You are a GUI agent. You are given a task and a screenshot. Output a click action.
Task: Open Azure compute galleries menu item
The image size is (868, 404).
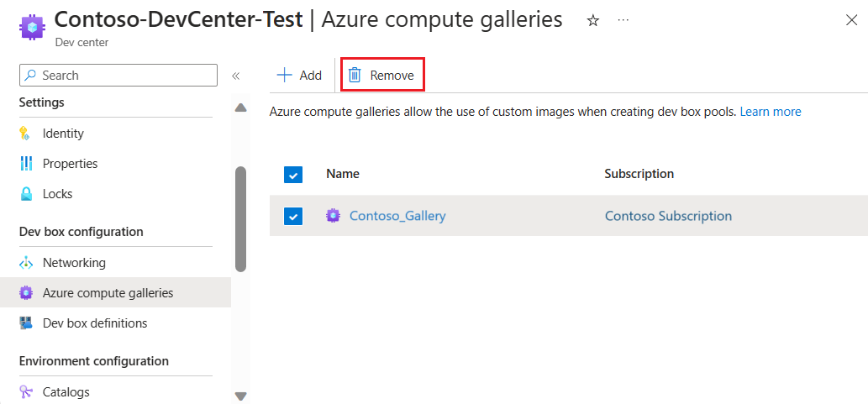108,293
